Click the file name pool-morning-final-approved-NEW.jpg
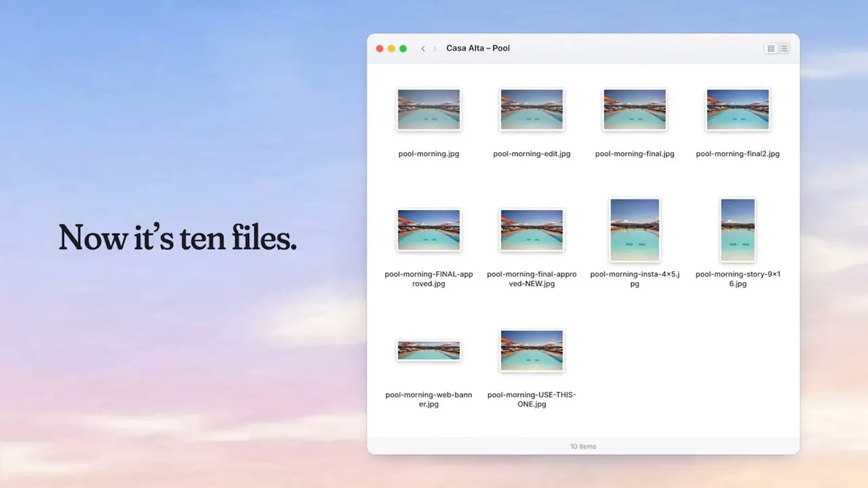868x488 pixels. point(532,279)
